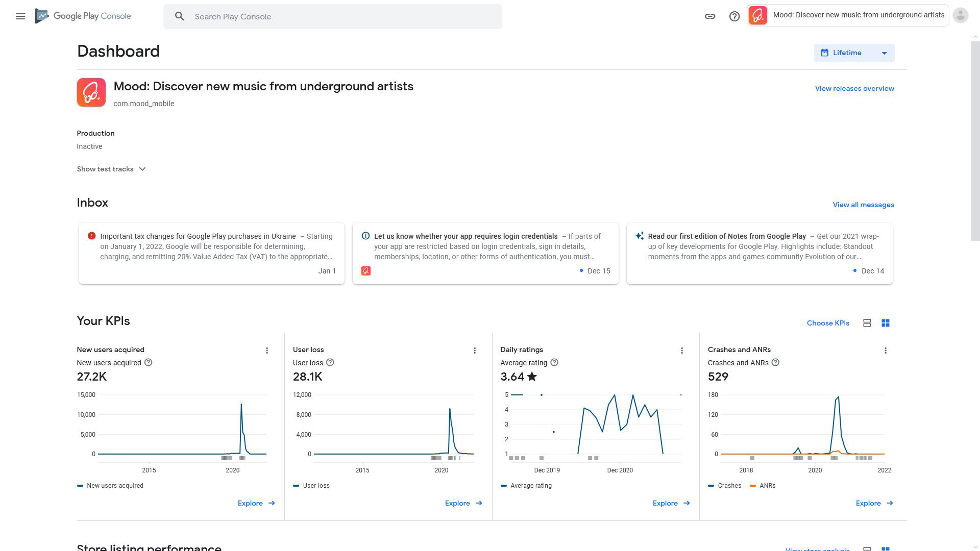Switch KPIs to list layout view
The image size is (980, 551).
click(867, 323)
